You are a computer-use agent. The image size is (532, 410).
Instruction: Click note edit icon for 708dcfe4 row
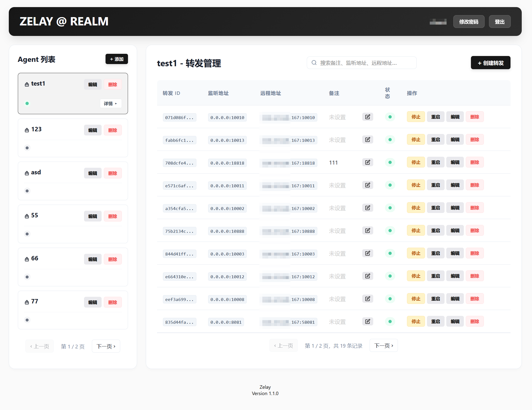pos(367,162)
